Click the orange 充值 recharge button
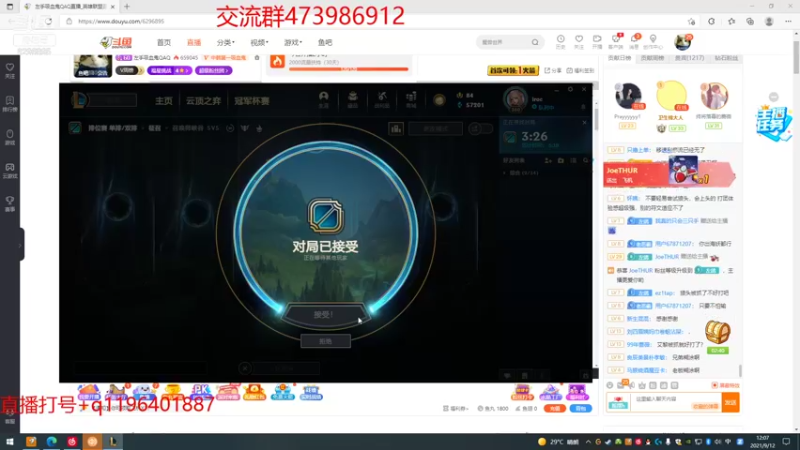 [x=555, y=409]
